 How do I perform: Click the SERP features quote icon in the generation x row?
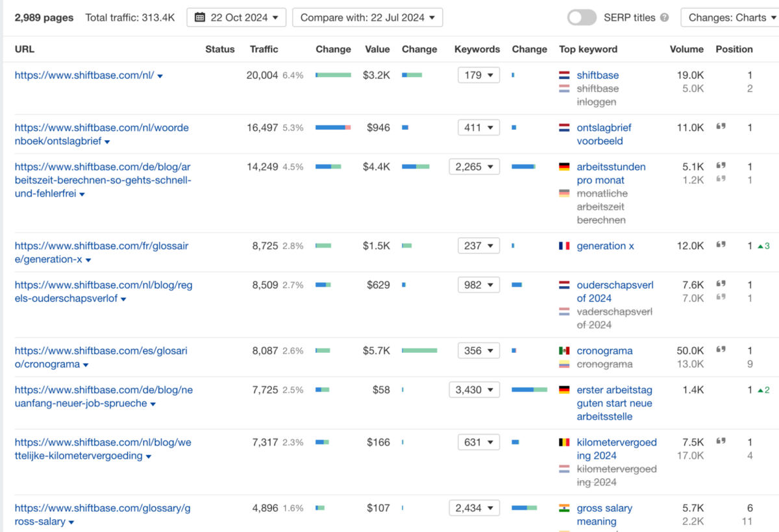pyautogui.click(x=721, y=246)
